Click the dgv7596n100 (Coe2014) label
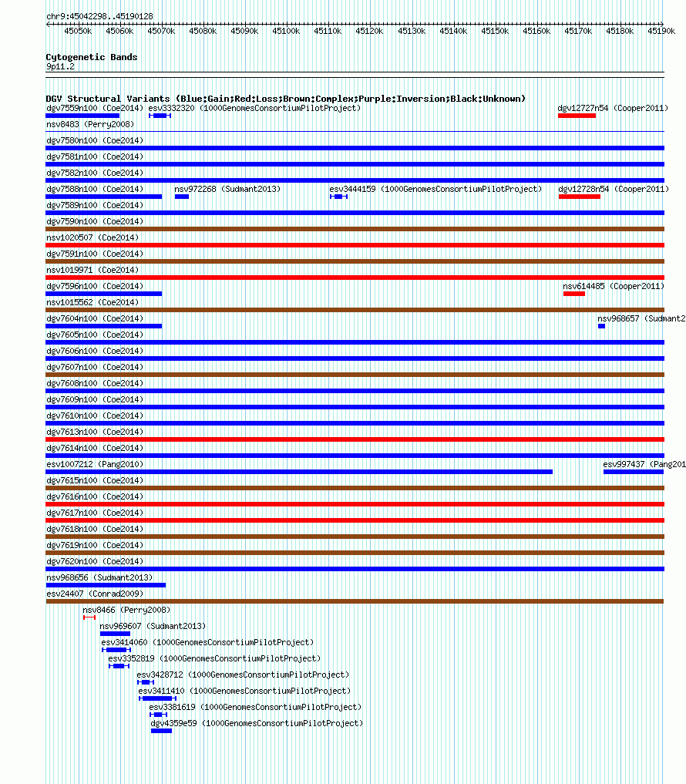The image size is (686, 784). tap(95, 286)
